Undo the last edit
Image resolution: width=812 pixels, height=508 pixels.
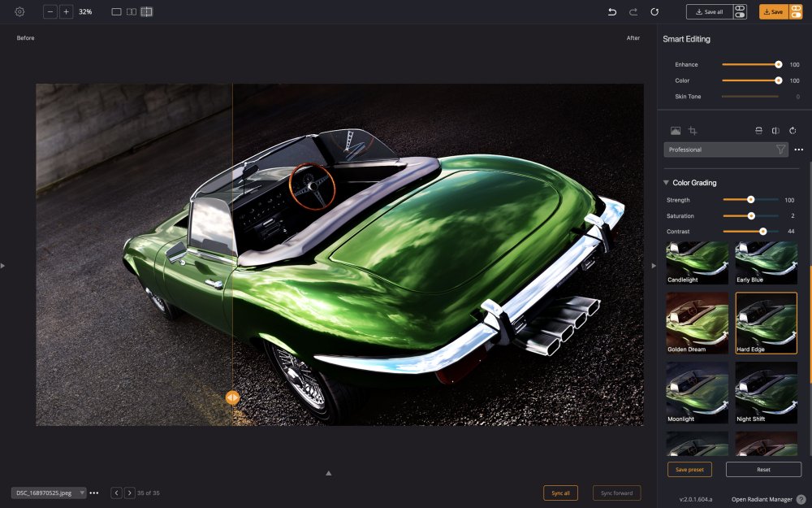[612, 11]
